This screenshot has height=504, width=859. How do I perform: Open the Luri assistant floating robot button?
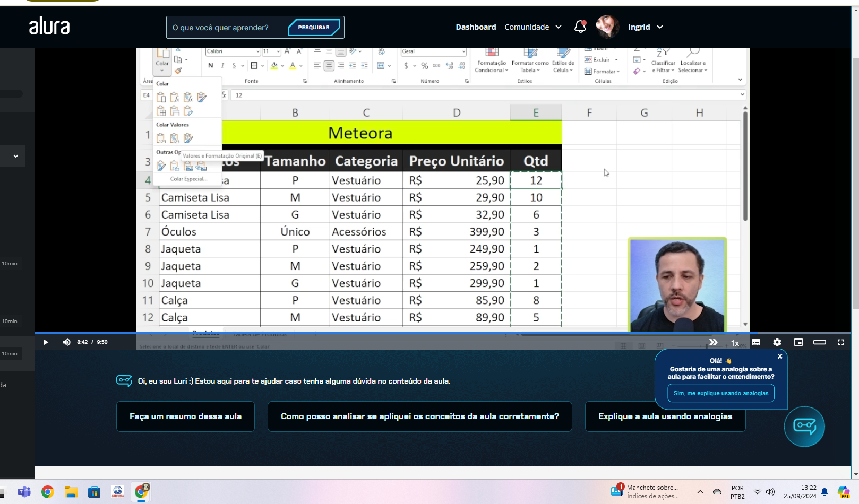pyautogui.click(x=804, y=426)
